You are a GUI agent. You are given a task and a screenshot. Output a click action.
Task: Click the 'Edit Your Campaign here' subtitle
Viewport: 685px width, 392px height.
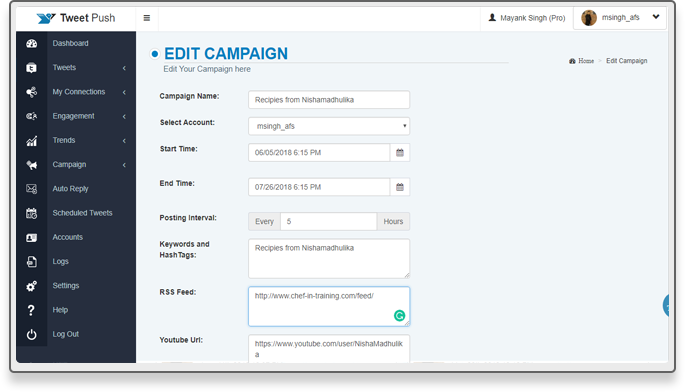pos(207,69)
